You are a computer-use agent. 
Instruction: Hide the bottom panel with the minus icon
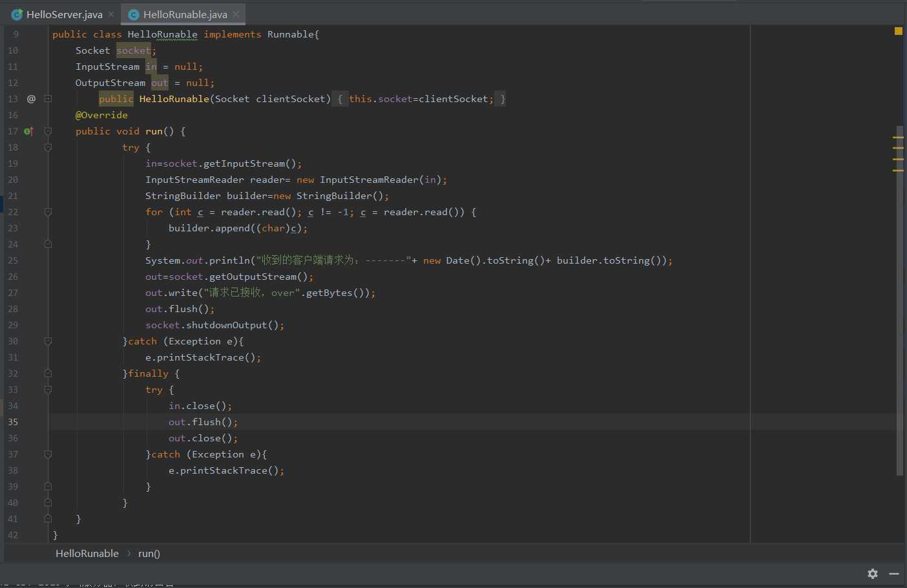tap(894, 574)
